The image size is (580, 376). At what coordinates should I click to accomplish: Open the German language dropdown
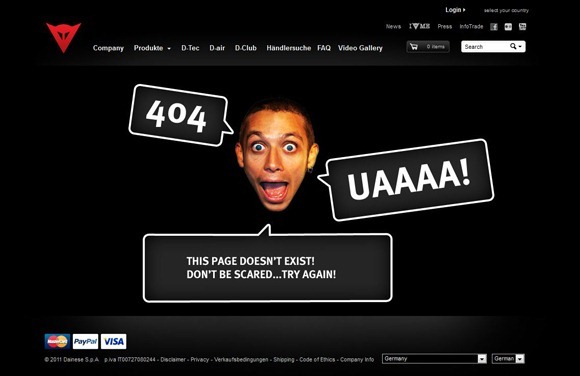[508, 359]
